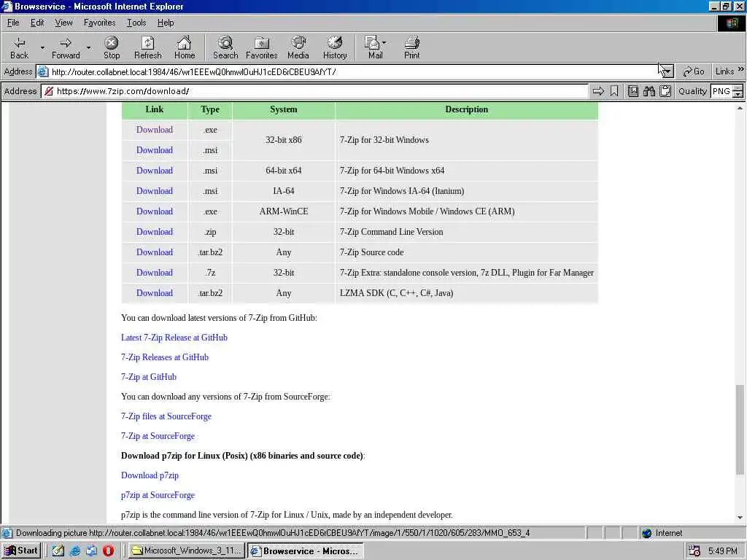Open the p7zip at SourceForge link
The width and height of the screenshot is (747, 560).
(158, 495)
